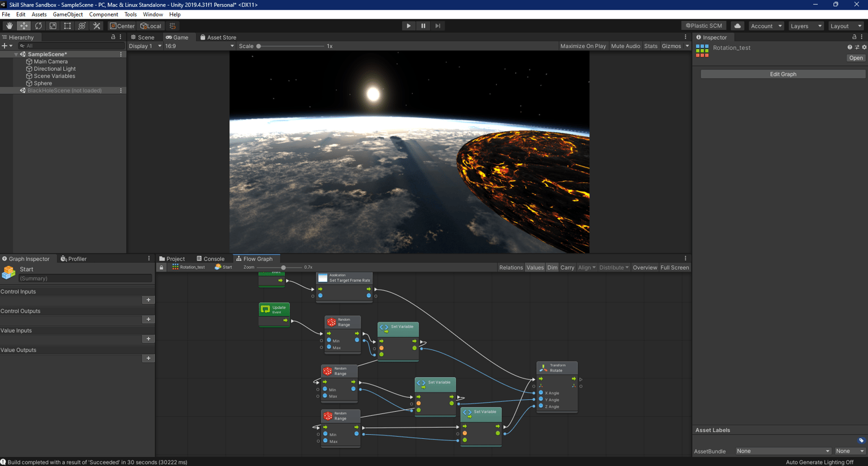Open the GameObject menu
868x466 pixels.
point(68,15)
